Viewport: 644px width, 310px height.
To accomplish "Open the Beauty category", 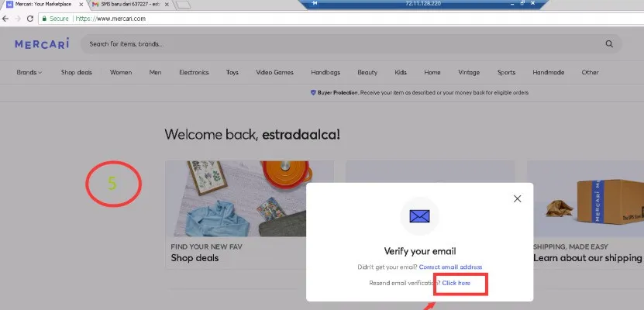I will pos(367,72).
